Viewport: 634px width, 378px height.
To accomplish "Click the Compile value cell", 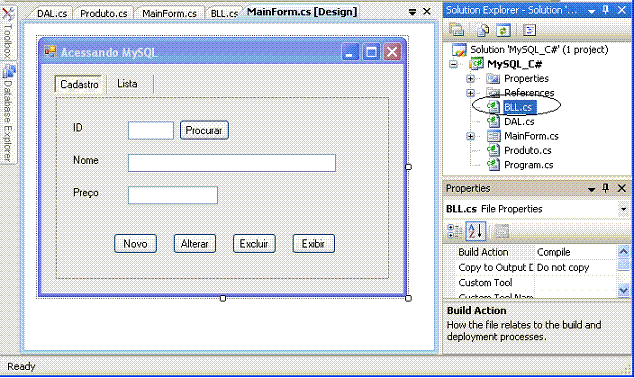I will click(x=576, y=252).
